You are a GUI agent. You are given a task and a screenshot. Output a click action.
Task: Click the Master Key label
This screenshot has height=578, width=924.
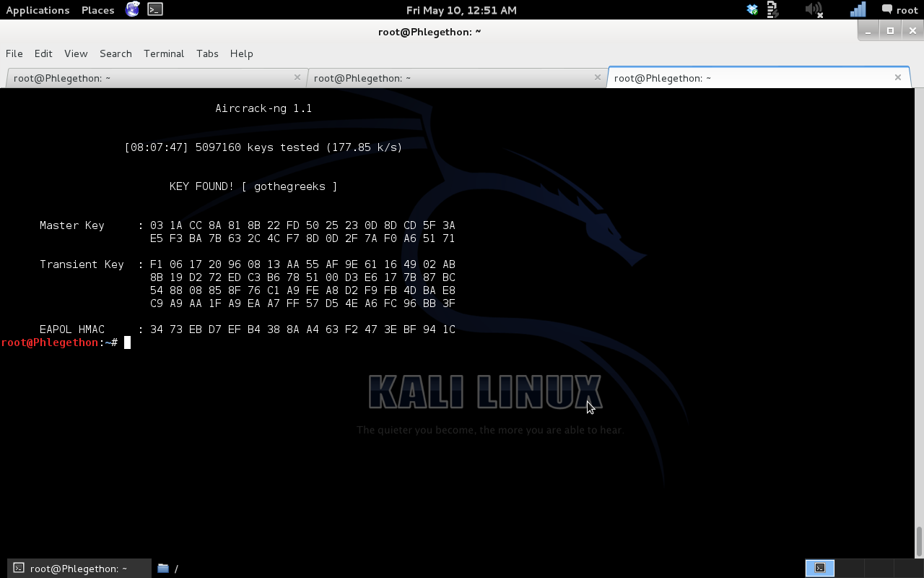72,225
